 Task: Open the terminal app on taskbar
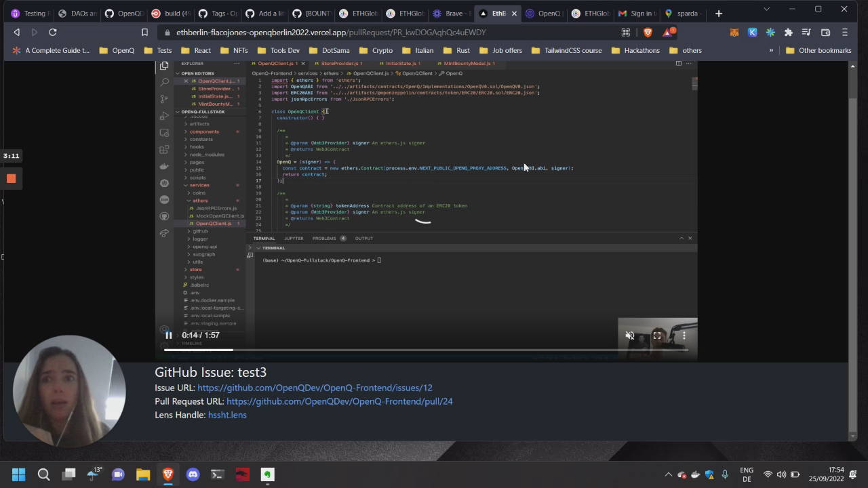[x=218, y=474]
